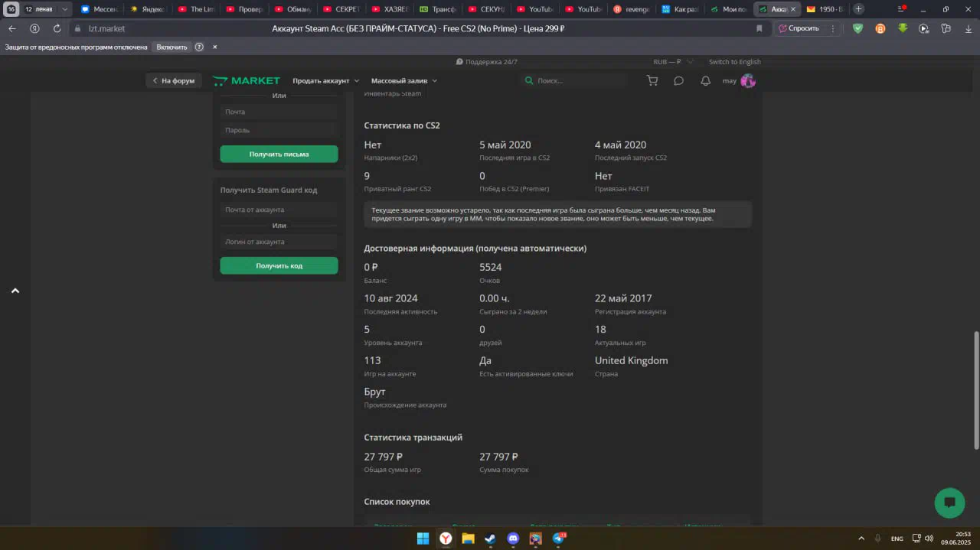Screen dimensions: 980x550
Task: Click the orange B extension icon
Action: tap(880, 28)
